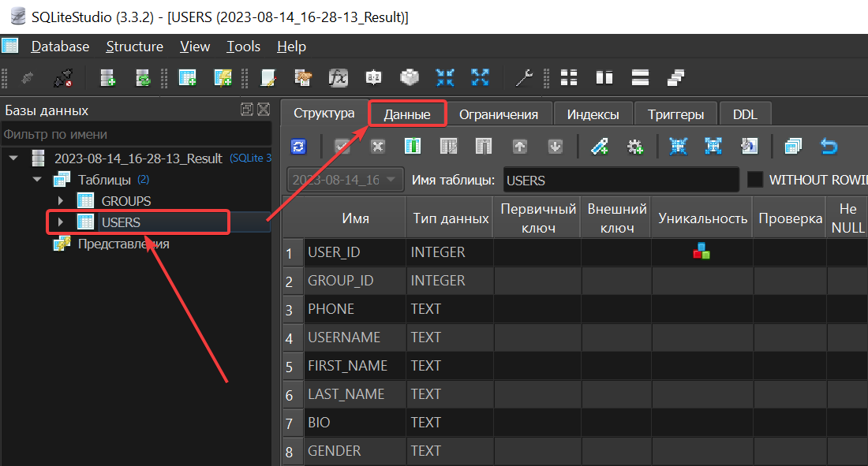Click the cascade windows icon
Screen dimensions: 868x466
675,77
